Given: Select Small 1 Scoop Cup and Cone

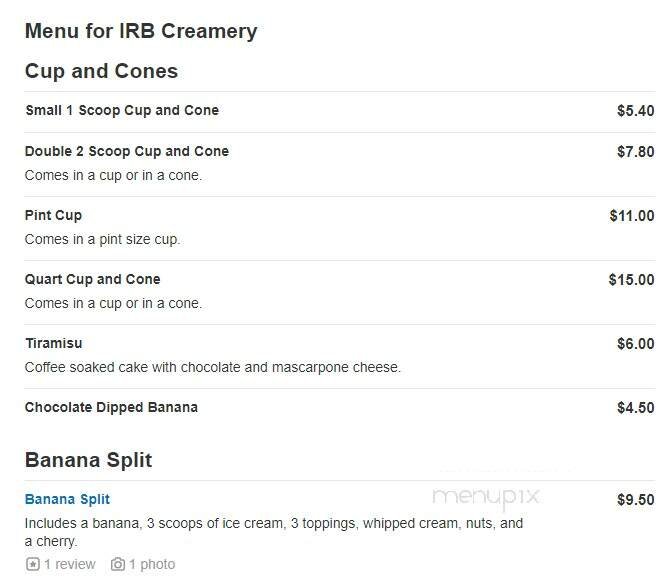Looking at the screenshot, I should click(122, 110).
